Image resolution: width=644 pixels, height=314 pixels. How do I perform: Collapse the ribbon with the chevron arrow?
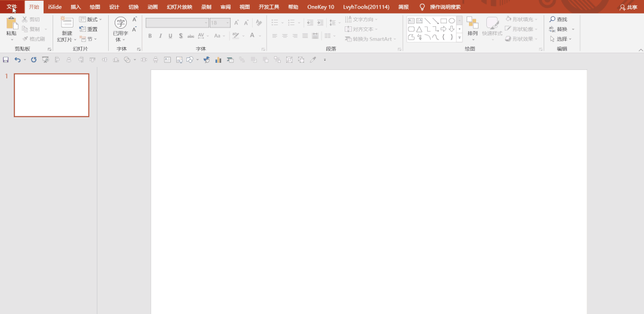point(640,50)
